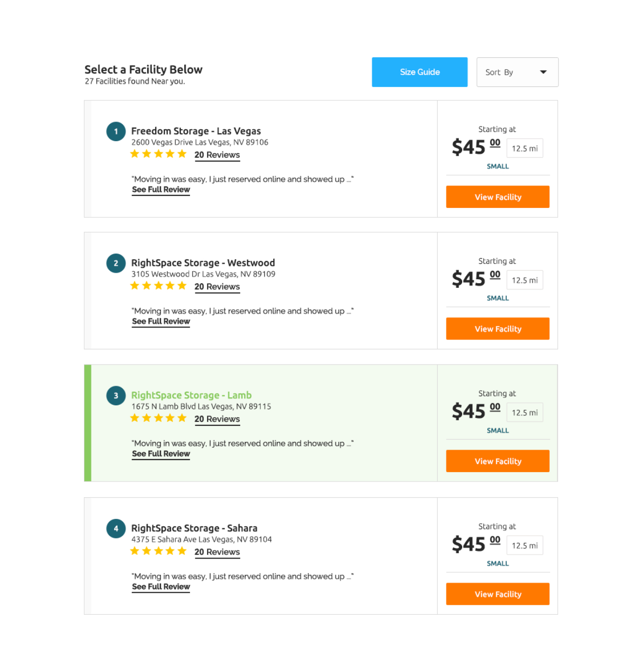Click star rating for Freedom Storage - Las Vegas
Image resolution: width=643 pixels, height=672 pixels.
click(158, 154)
